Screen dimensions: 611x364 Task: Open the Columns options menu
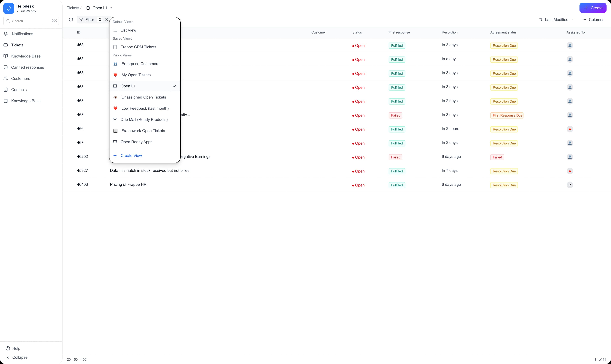click(x=593, y=19)
